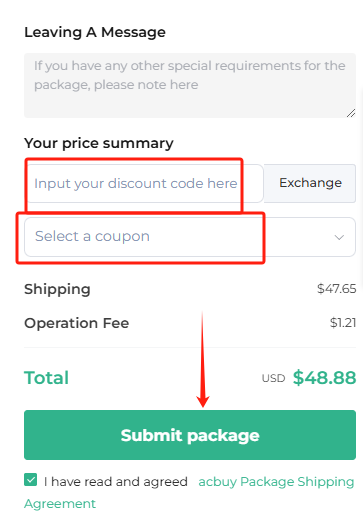Image resolution: width=363 pixels, height=529 pixels.
Task: Click the Operation Fee label
Action: click(x=77, y=323)
